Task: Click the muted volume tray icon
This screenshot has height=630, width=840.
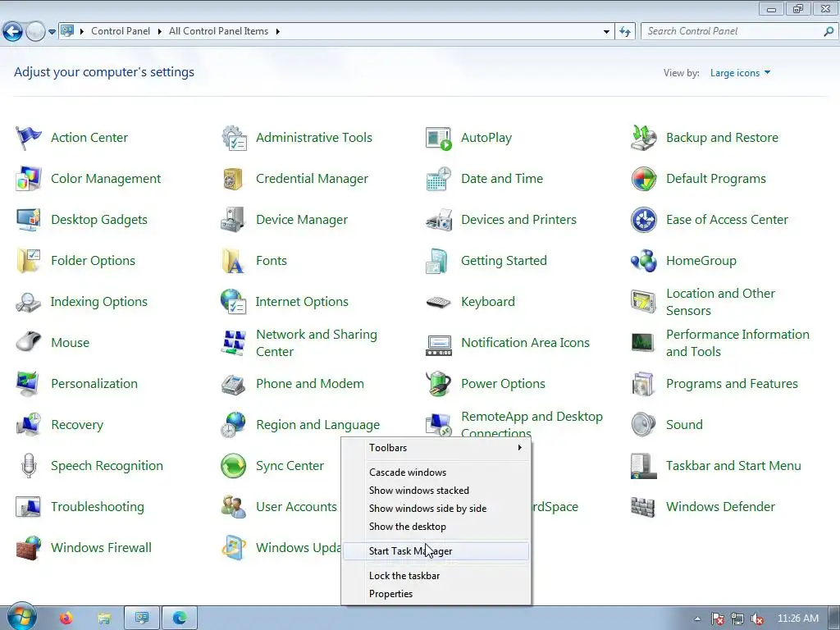Action: click(x=757, y=619)
